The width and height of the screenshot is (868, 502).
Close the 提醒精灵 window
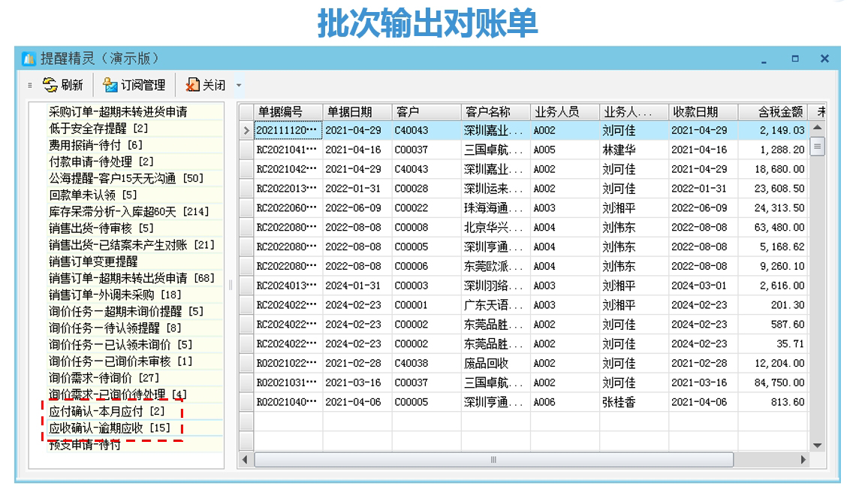[824, 58]
